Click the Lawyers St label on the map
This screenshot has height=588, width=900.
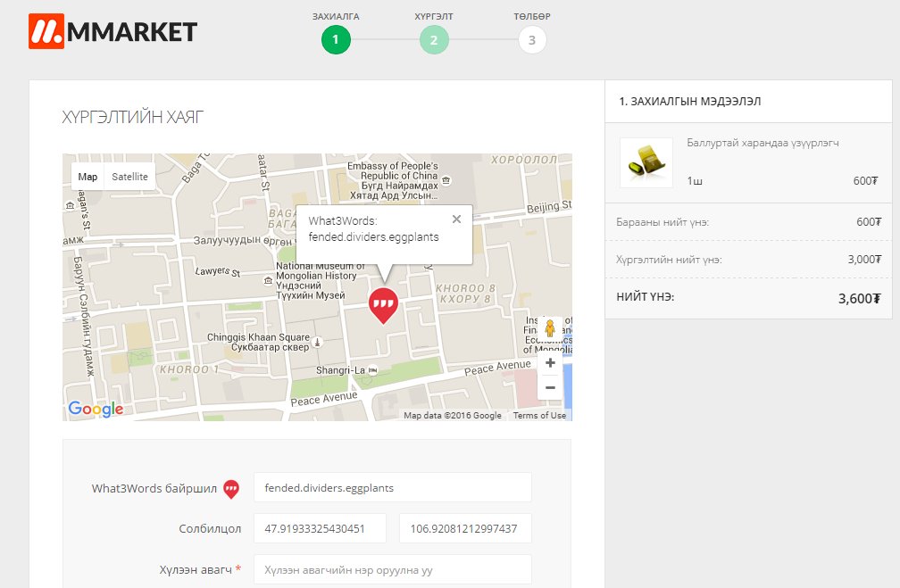(x=218, y=270)
